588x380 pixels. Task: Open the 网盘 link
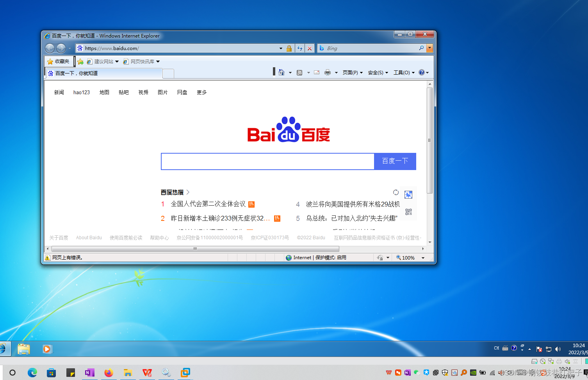182,92
